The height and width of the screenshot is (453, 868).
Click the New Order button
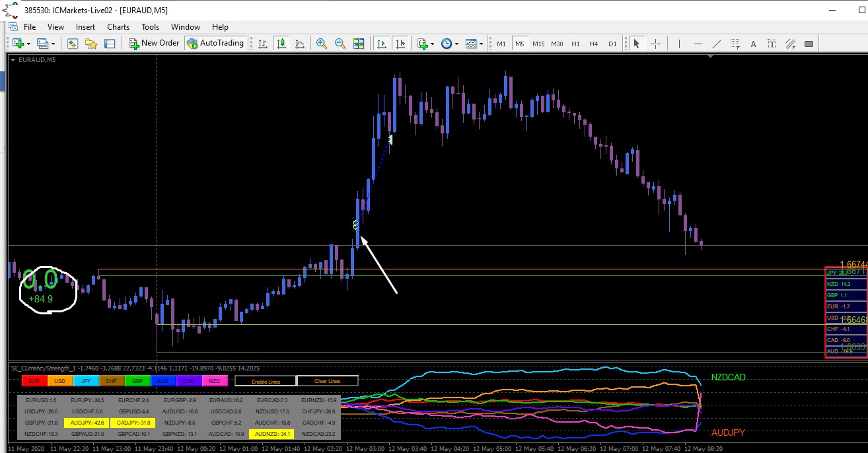coord(154,43)
